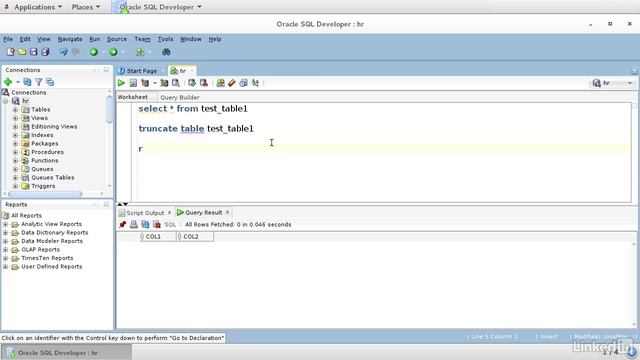This screenshot has width=640, height=360.
Task: Click the Connections tree horizontal scrollbar
Action: 45,193
